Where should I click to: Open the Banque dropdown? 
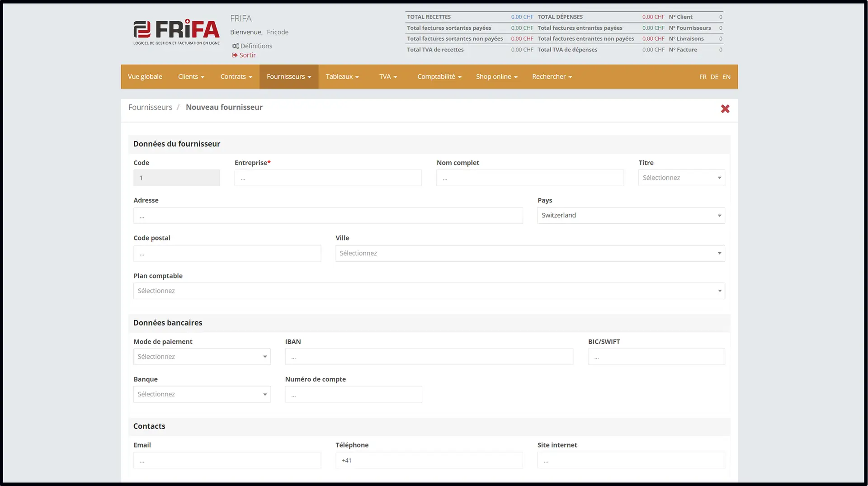(202, 394)
